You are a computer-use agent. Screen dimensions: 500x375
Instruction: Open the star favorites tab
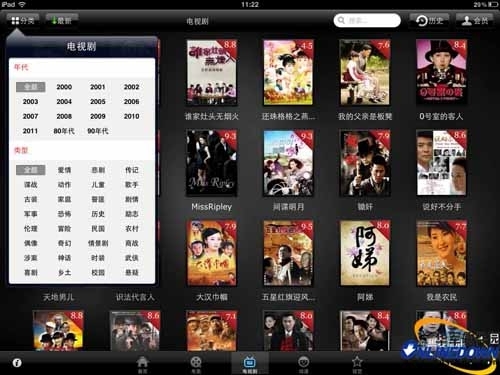coord(357,364)
